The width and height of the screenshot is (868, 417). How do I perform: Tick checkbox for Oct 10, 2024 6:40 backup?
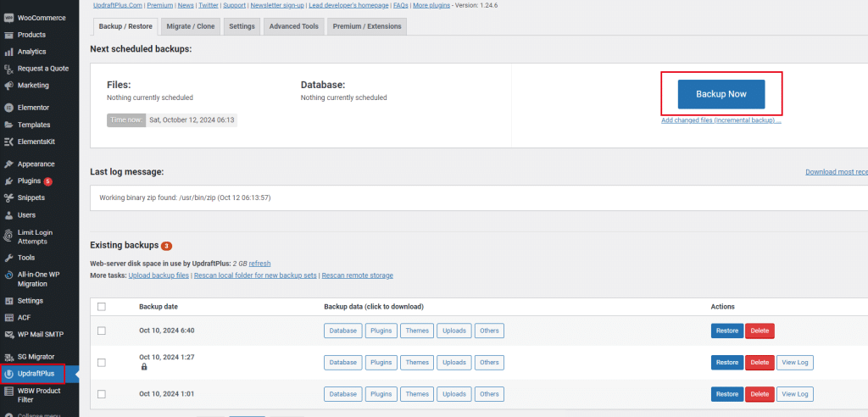tap(102, 331)
